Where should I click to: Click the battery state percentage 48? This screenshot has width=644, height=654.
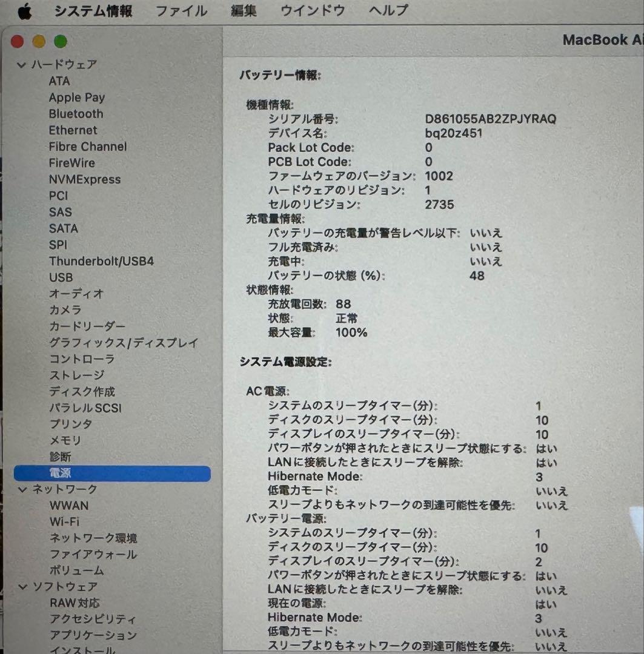[477, 276]
